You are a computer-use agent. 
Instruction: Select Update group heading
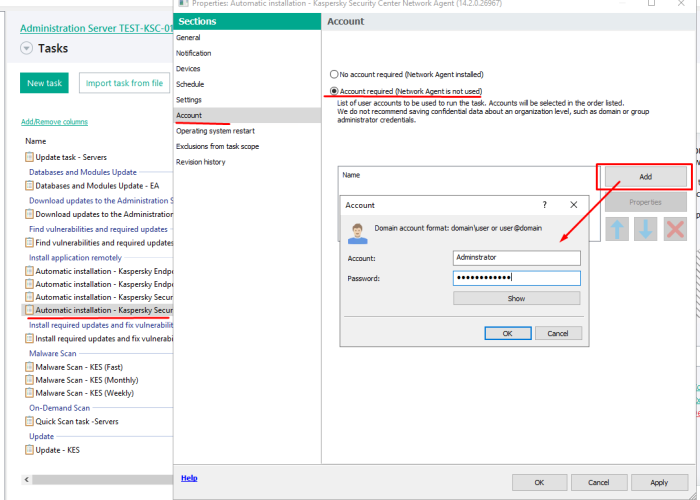pos(42,436)
